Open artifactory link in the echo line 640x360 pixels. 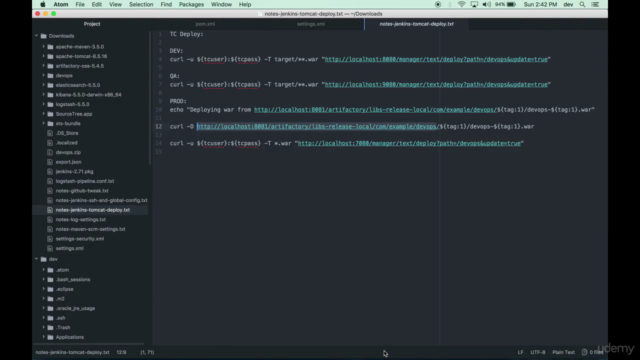click(x=375, y=110)
